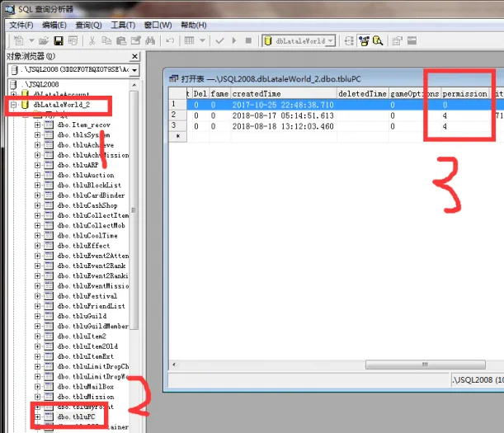Image resolution: width=504 pixels, height=433 pixels.
Task: Select the dbo.tbluMission table
Action: click(86, 397)
